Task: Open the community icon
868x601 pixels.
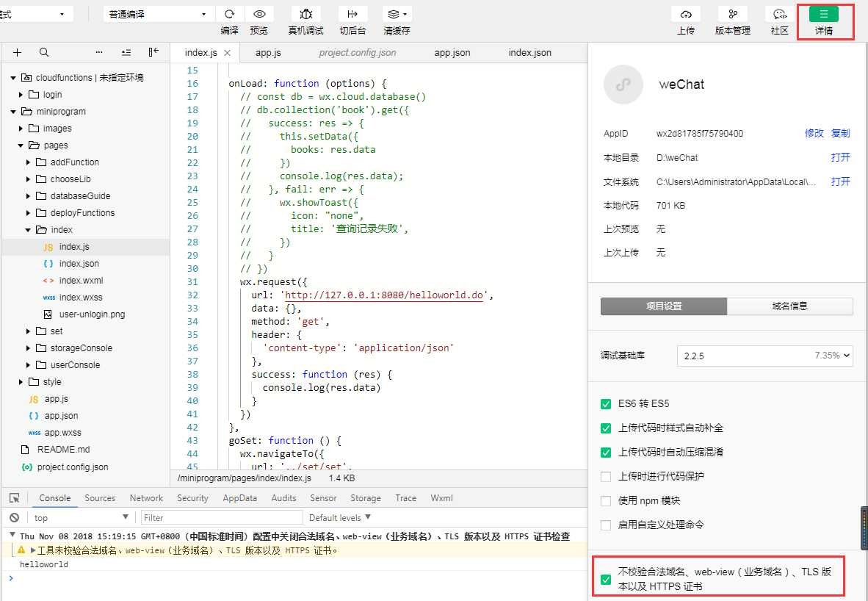Action: (779, 15)
